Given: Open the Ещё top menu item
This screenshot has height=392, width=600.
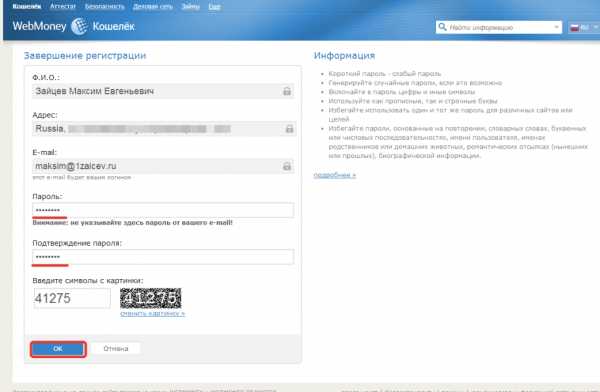Looking at the screenshot, I should coord(214,7).
